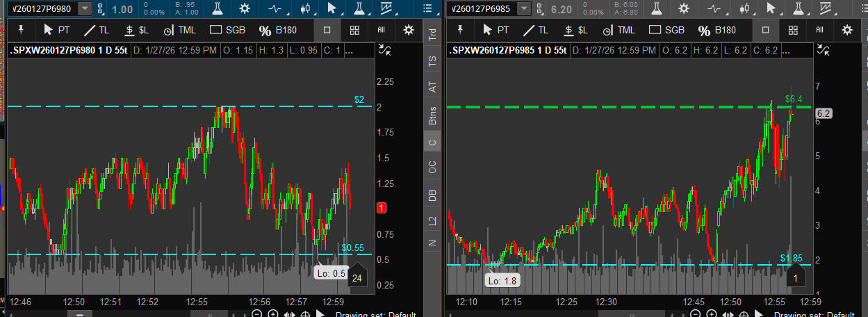Open Studies flask icon in left chart header
Image resolution: width=868 pixels, height=317 pixels.
point(218,8)
